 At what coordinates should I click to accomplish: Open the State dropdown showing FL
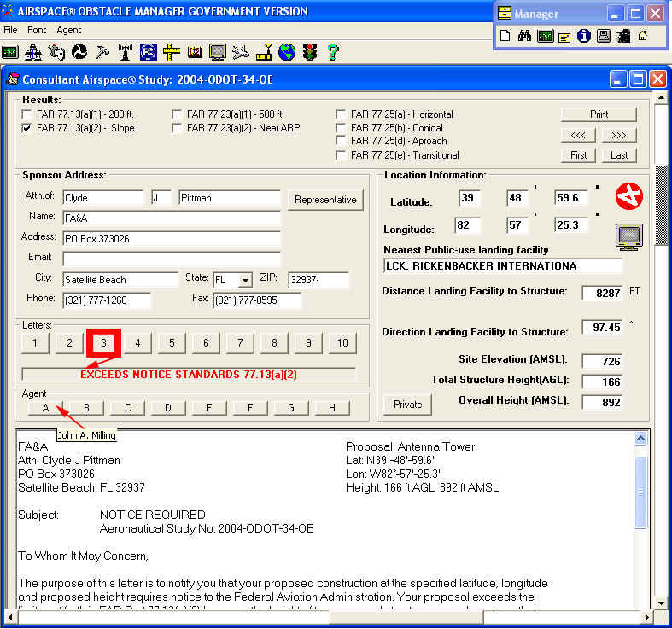coord(245,280)
